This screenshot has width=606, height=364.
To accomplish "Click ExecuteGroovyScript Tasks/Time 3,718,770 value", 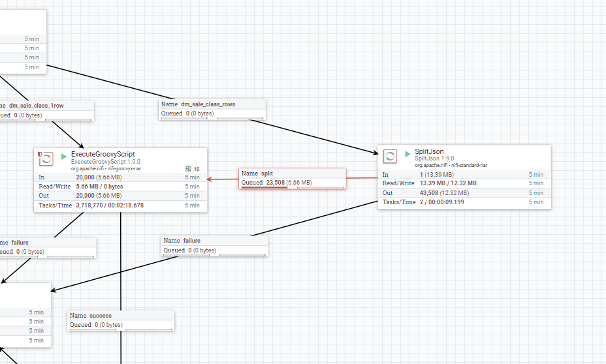I will (x=110, y=205).
